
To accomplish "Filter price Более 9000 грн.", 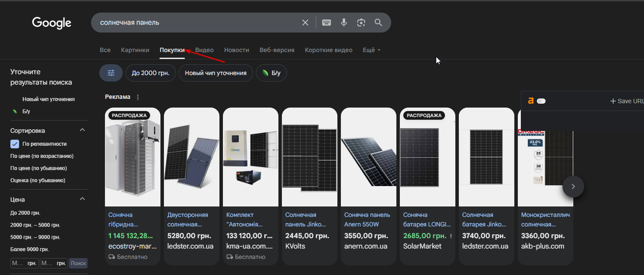I will point(29,249).
